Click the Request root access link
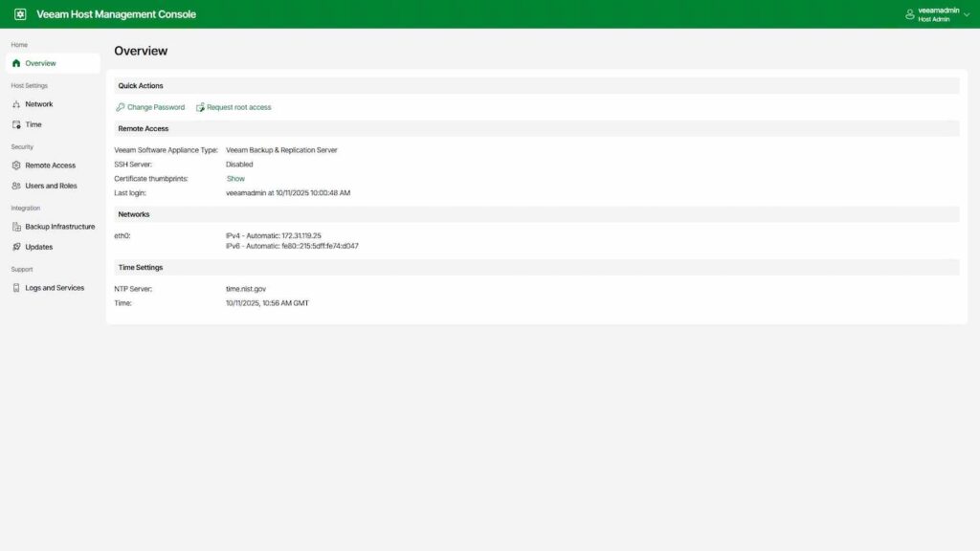This screenshot has width=980, height=551. coord(238,107)
